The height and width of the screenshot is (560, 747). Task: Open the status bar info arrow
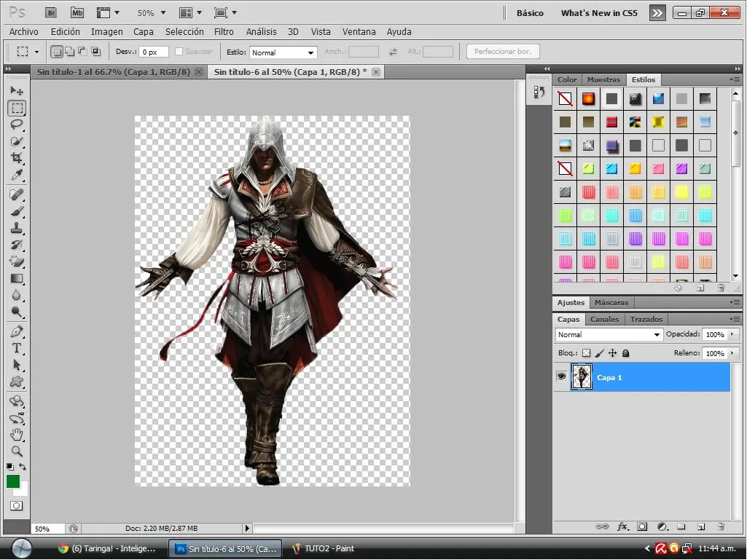coord(247,528)
